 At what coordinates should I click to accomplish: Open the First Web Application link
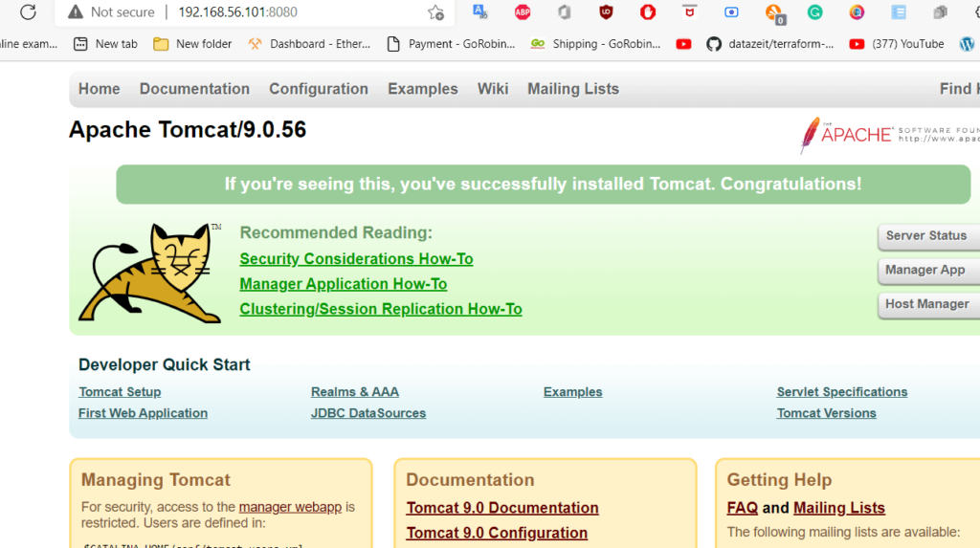(x=143, y=413)
